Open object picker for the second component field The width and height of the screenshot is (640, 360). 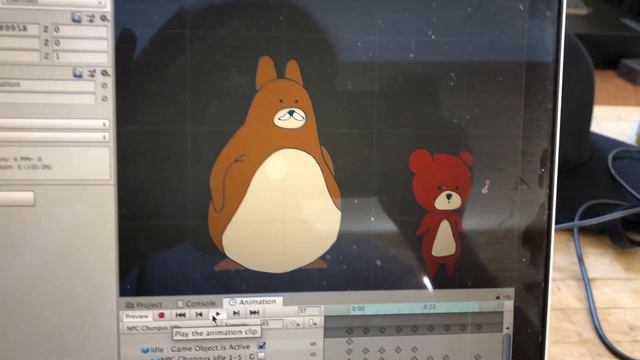click(x=104, y=99)
